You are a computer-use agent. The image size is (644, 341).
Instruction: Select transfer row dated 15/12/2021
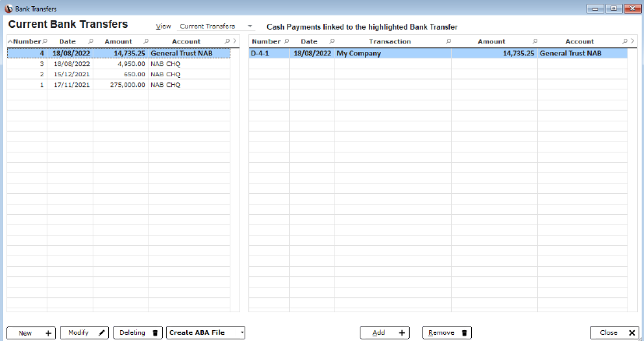[118, 75]
